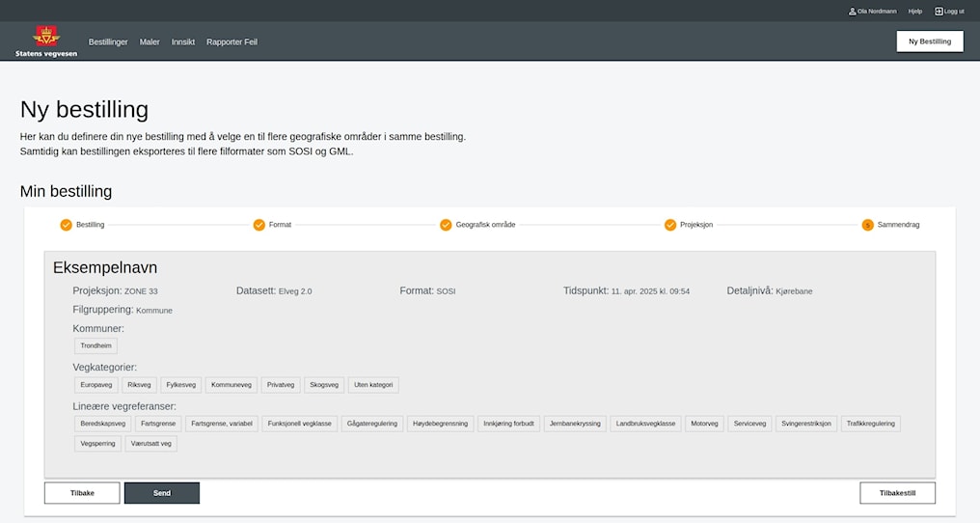Select the Bestilling step checkmark icon
Viewport: 980px width, 523px height.
point(66,225)
